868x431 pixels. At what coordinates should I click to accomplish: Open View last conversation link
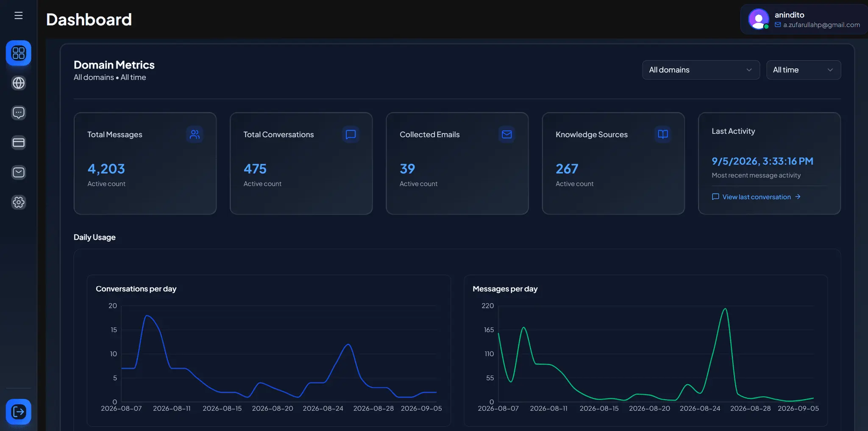(756, 197)
